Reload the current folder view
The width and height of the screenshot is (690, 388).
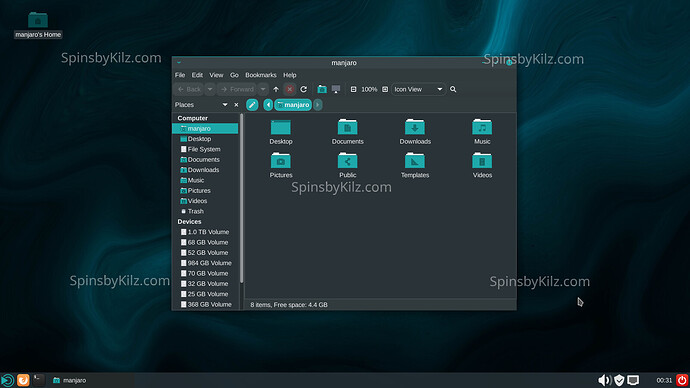pyautogui.click(x=303, y=89)
